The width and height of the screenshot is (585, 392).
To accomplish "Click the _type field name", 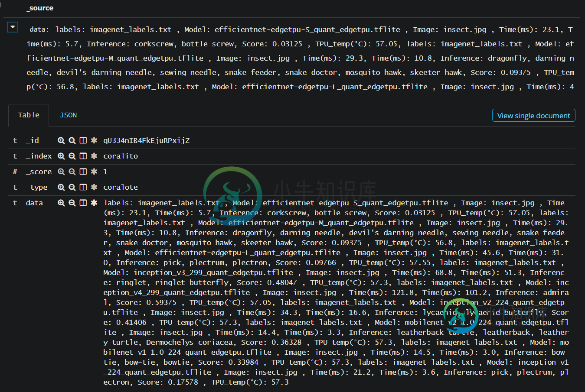I will (x=36, y=187).
